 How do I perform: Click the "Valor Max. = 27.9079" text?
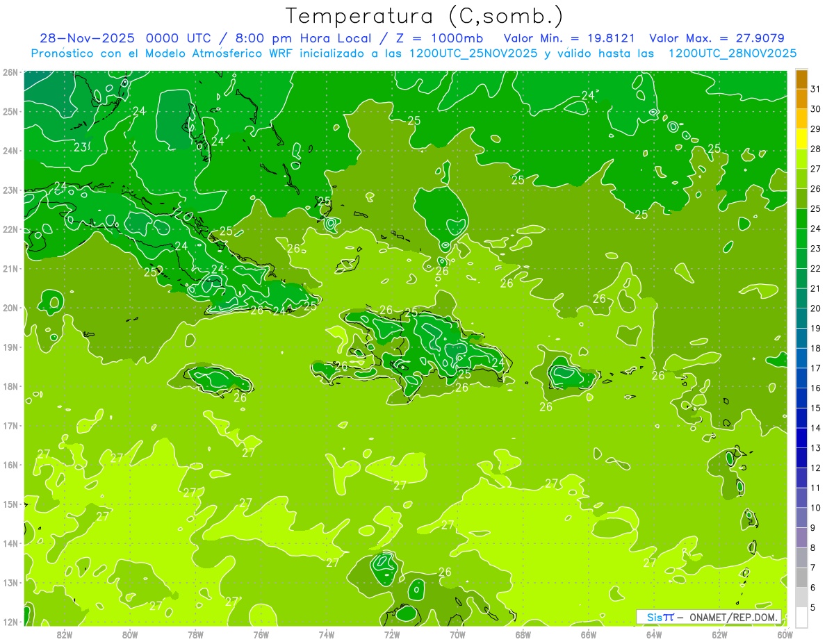point(718,38)
